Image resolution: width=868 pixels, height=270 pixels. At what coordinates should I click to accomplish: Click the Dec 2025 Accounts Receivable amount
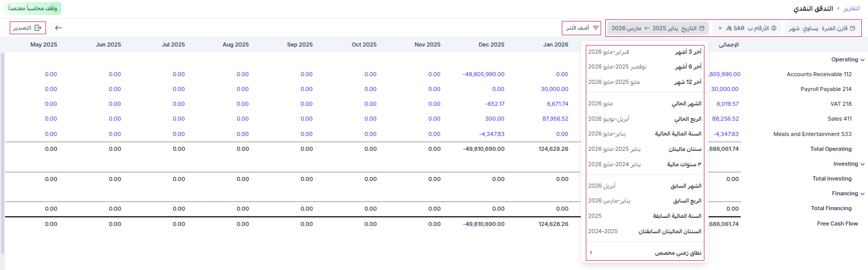[x=484, y=74]
